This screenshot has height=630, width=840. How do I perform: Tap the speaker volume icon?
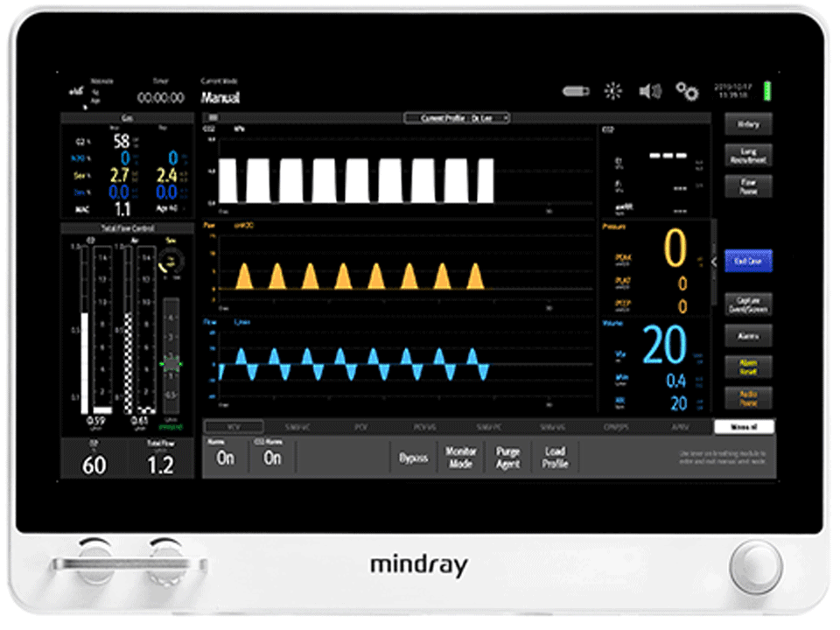point(649,92)
